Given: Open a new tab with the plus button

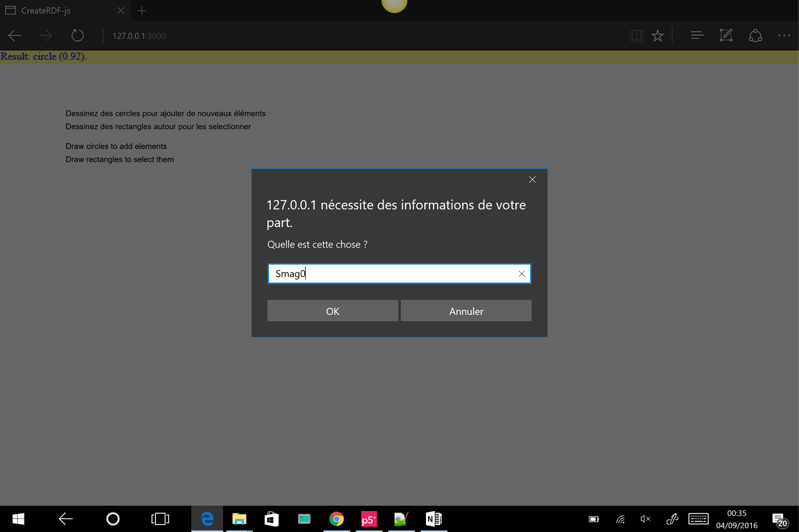Looking at the screenshot, I should pos(142,11).
